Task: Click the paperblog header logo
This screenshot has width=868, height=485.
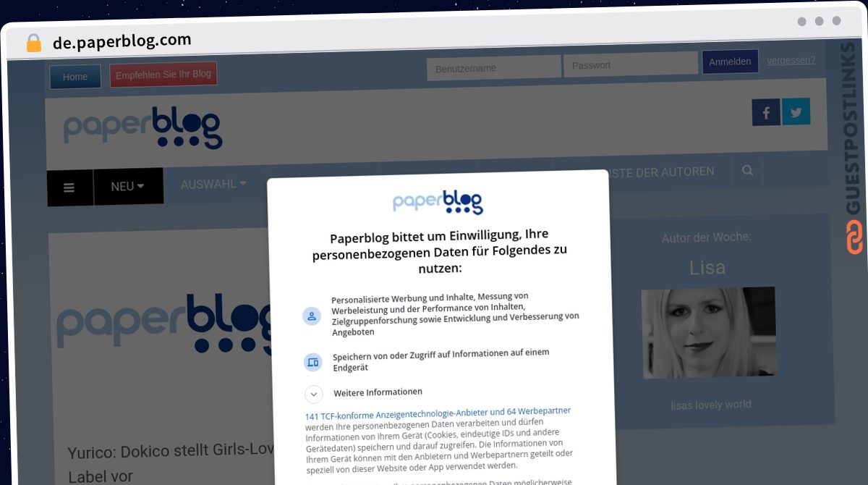Action: click(143, 128)
